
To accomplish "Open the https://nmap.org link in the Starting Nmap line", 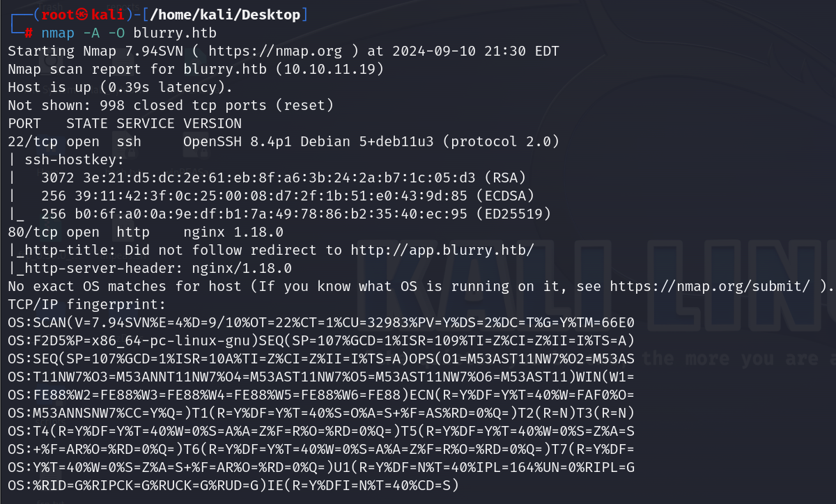I will 268,52.
